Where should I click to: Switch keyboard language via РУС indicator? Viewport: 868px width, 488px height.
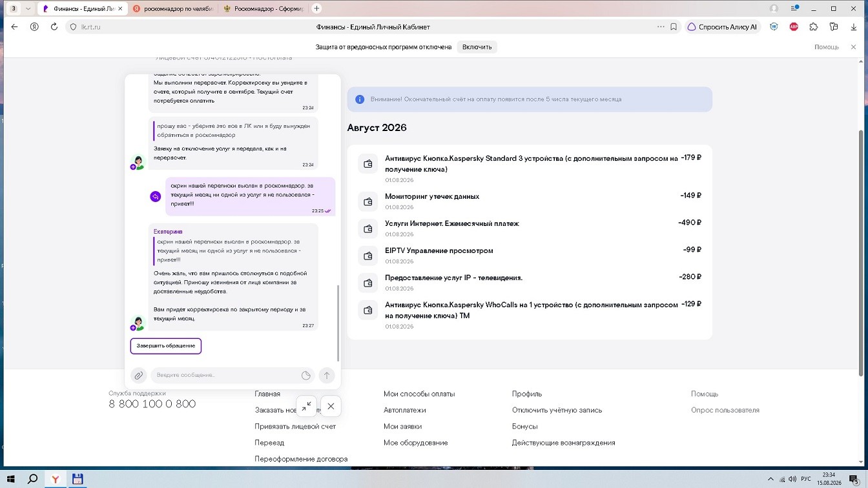pyautogui.click(x=806, y=480)
